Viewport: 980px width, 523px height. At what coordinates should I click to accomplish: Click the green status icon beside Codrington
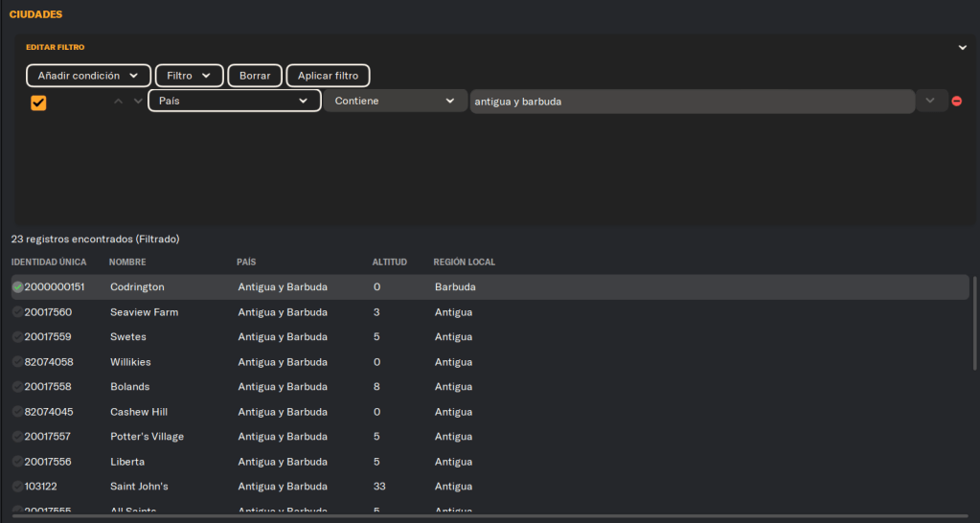click(17, 287)
